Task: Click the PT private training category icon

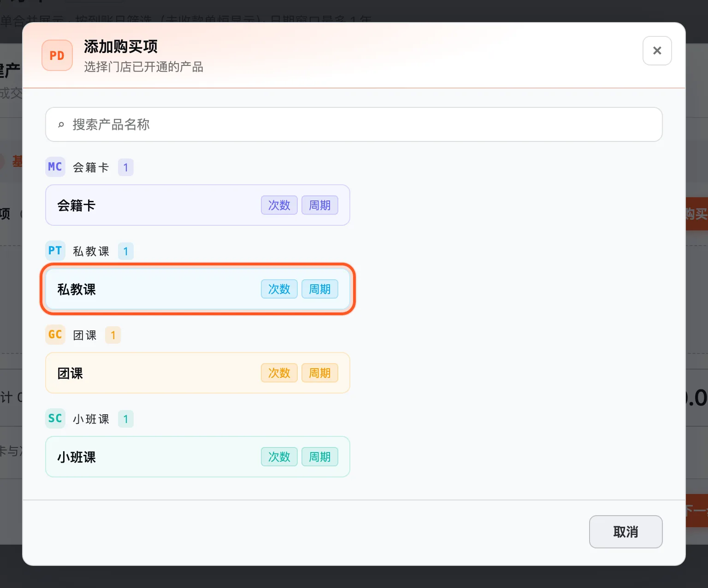Action: 55,251
